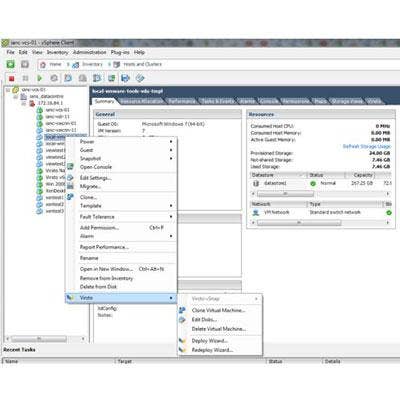
Task: Click the Datastore column header
Action: pos(278,175)
